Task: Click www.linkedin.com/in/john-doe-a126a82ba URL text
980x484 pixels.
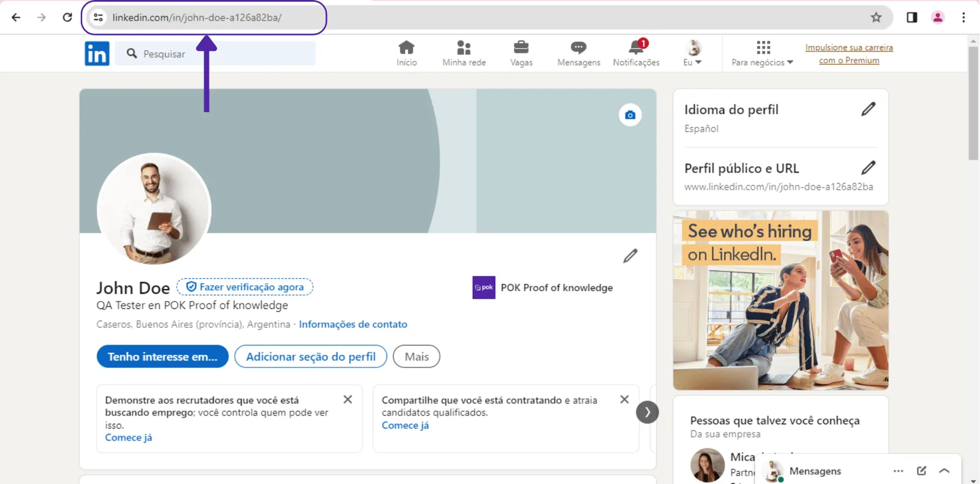Action: 778,187
